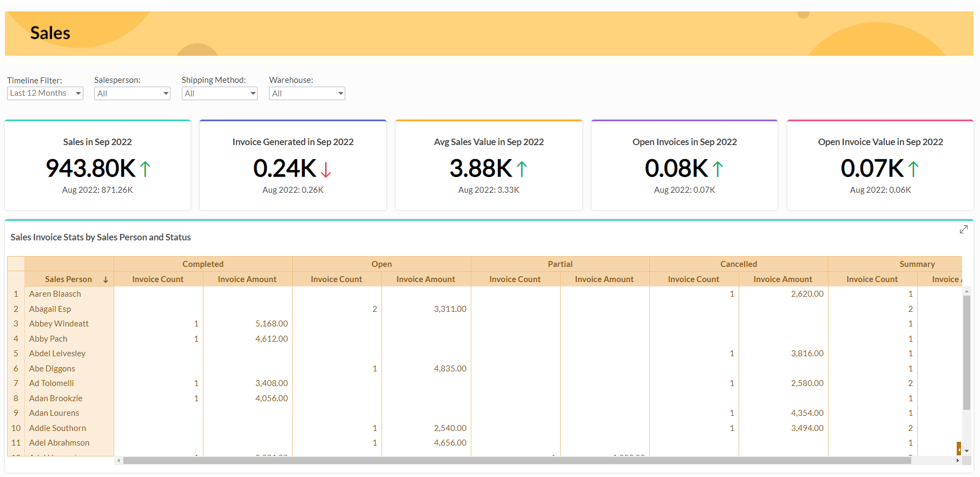Click the Sales dashboard title
980x477 pixels.
[x=50, y=33]
